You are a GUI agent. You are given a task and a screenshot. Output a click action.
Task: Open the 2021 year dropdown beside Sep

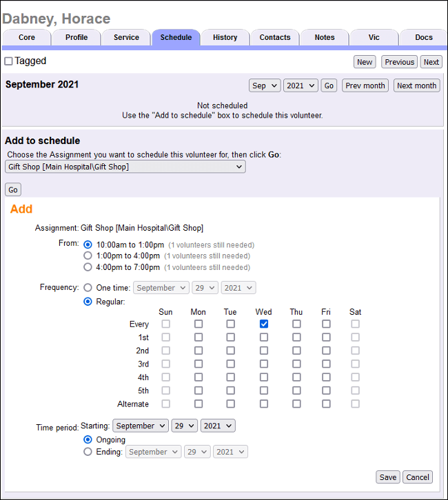(301, 85)
